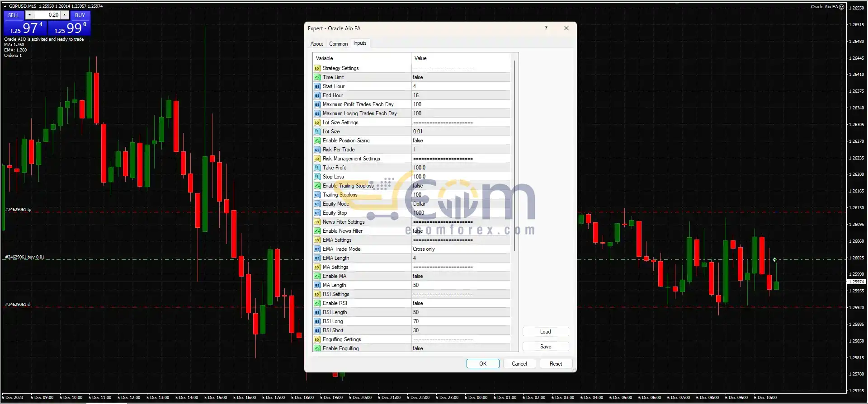This screenshot has height=404, width=868.
Task: Click the Load button
Action: point(546,332)
